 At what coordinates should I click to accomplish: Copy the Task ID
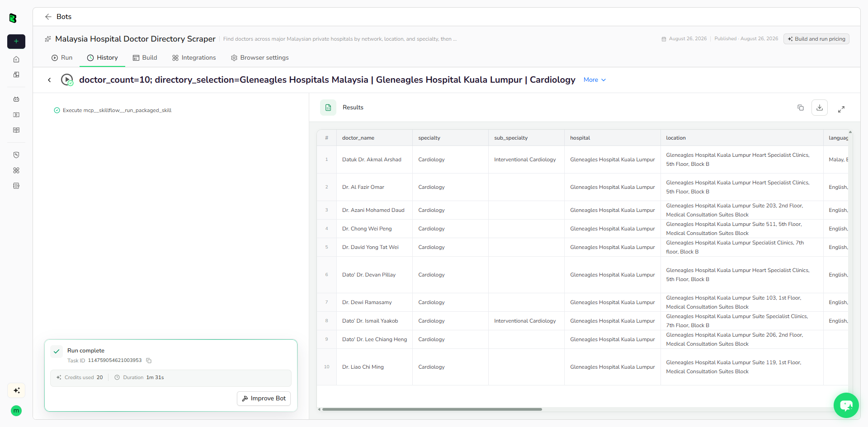(x=149, y=361)
